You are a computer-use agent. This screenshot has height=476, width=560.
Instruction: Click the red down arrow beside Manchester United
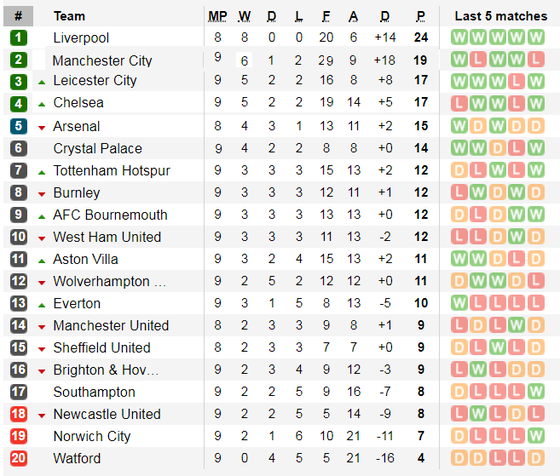[42, 327]
